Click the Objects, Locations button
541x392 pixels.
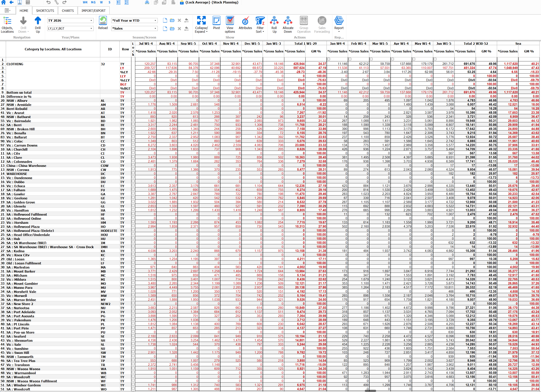click(7, 25)
